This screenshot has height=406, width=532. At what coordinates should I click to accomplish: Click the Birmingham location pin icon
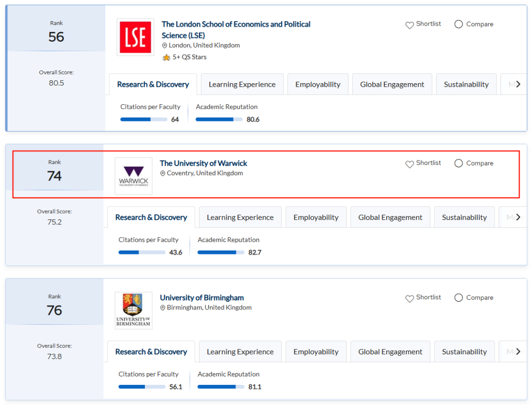pos(163,308)
